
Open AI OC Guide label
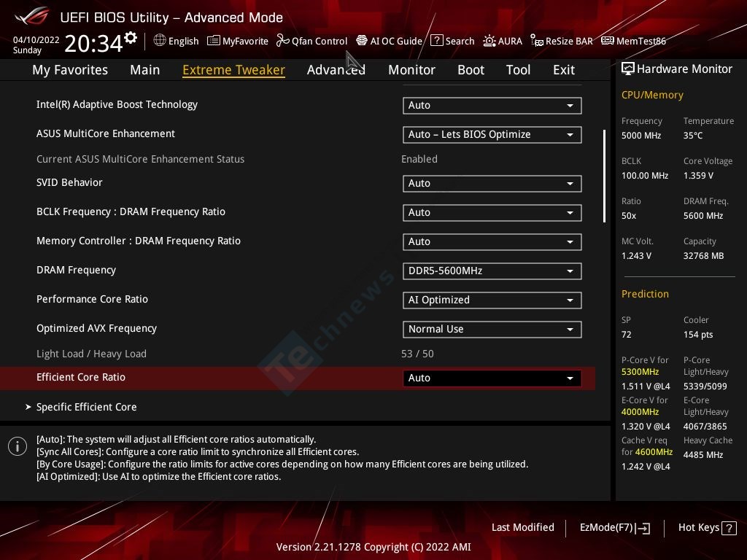pyautogui.click(x=396, y=42)
